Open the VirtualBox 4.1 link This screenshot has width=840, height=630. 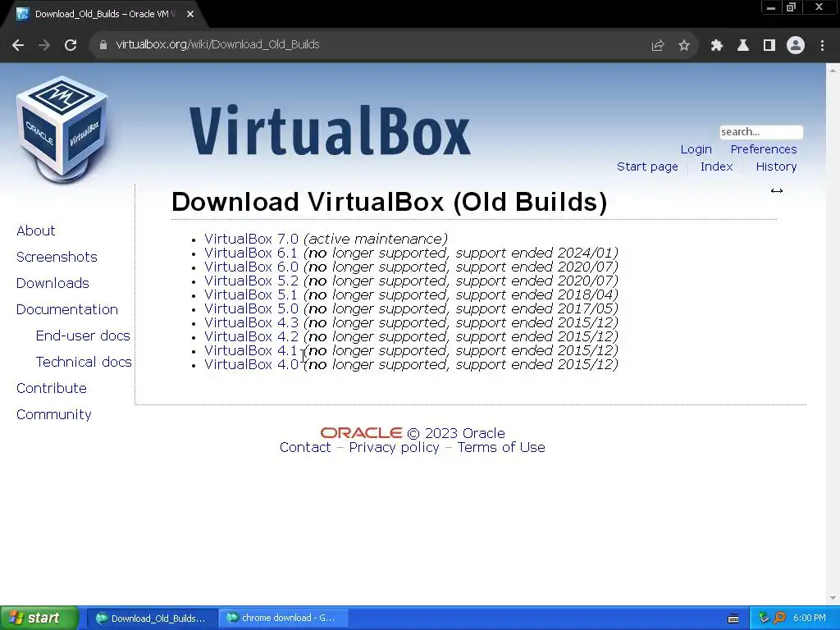coord(251,350)
